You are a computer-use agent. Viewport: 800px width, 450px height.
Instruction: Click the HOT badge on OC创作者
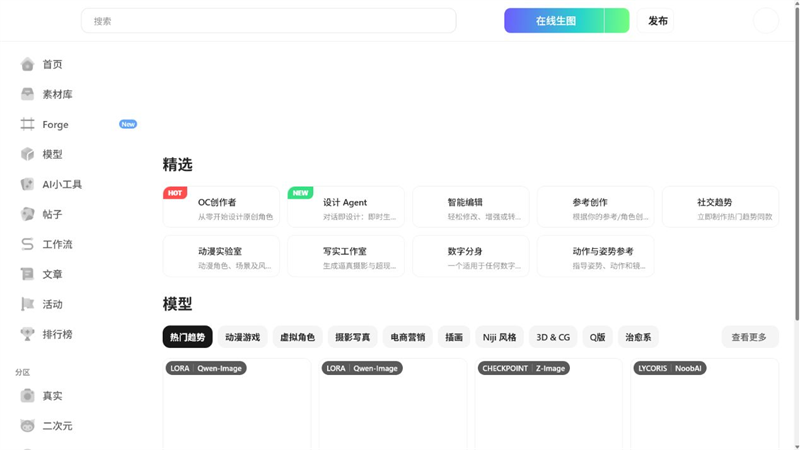click(175, 193)
